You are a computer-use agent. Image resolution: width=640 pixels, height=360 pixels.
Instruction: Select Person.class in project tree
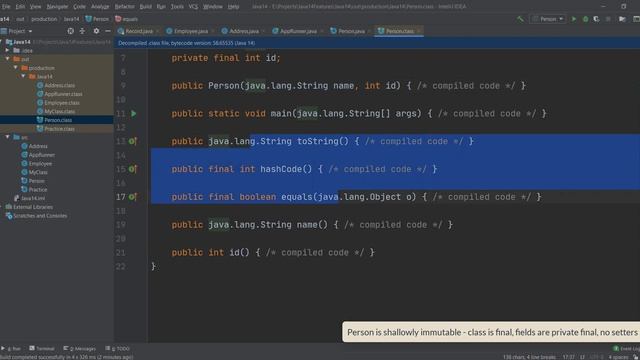pos(54,120)
